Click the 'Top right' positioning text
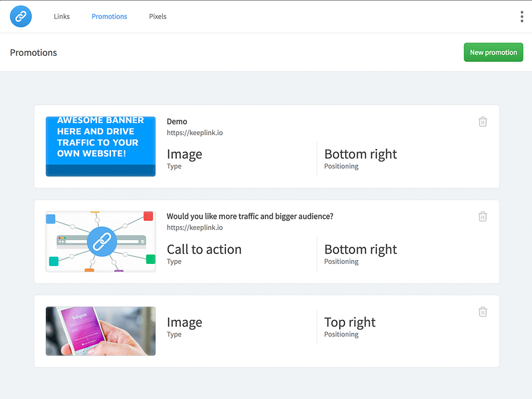532x399 pixels. pos(350,323)
